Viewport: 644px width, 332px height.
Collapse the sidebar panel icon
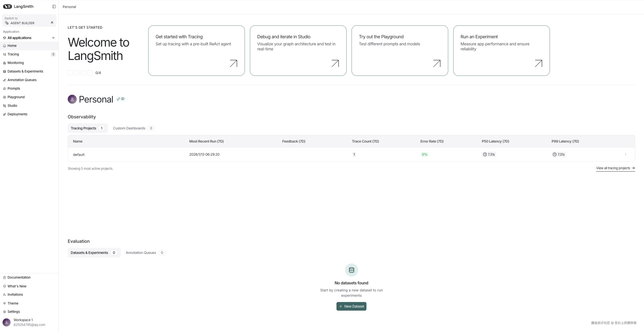pos(54,7)
